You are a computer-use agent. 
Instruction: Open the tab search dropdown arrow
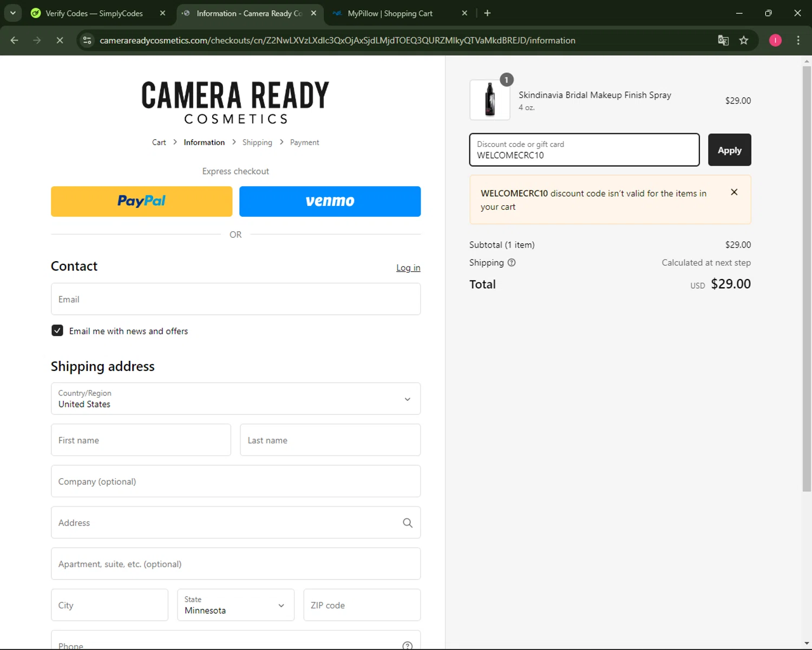point(12,13)
